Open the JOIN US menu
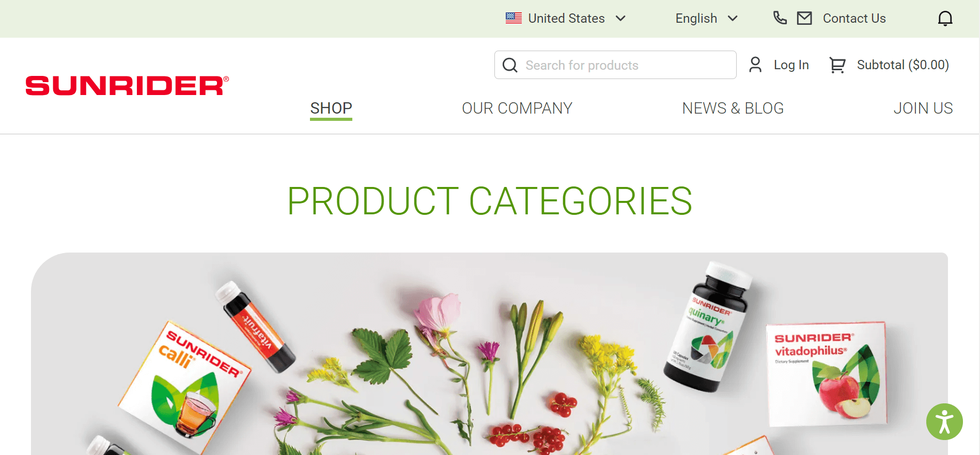This screenshot has height=455, width=980. pyautogui.click(x=923, y=108)
